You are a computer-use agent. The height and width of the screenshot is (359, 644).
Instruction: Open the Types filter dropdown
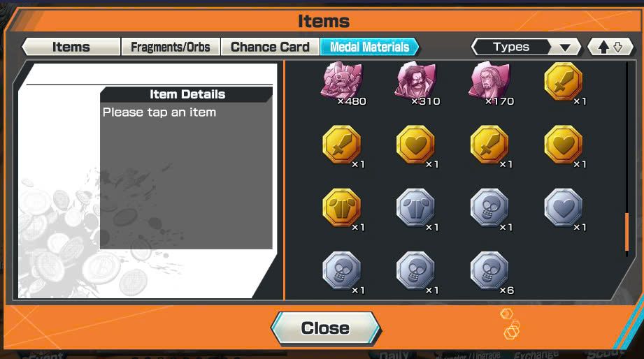click(x=526, y=47)
